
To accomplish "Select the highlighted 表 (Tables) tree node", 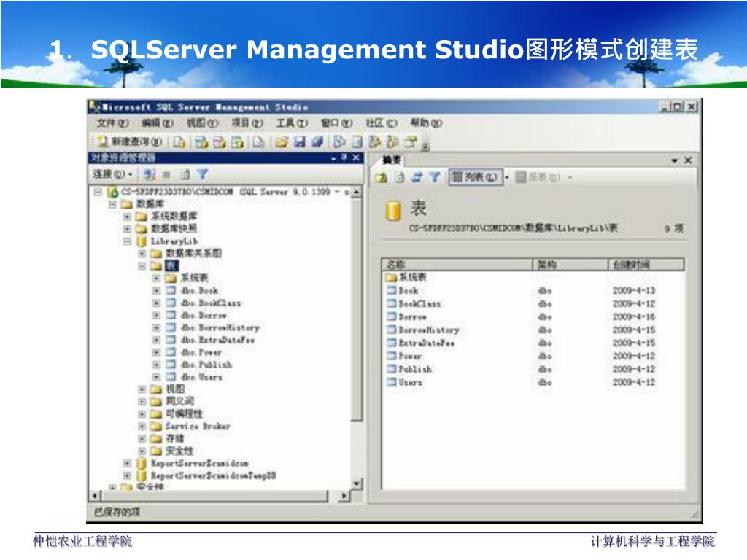I will point(171,265).
